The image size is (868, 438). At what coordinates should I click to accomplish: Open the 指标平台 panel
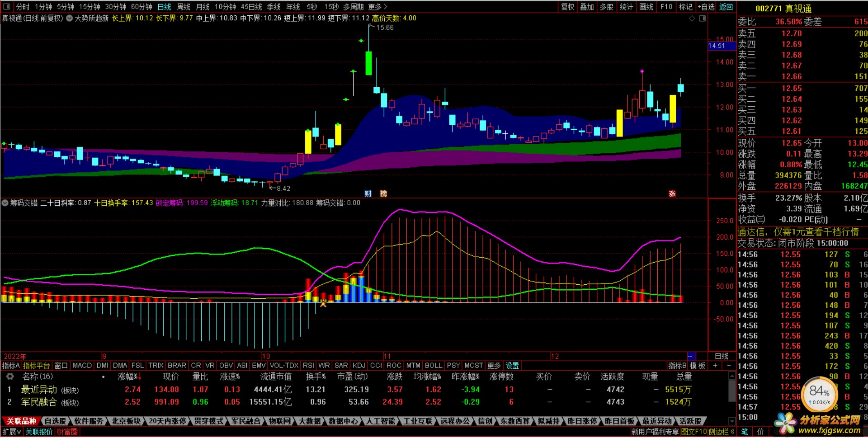pos(36,365)
